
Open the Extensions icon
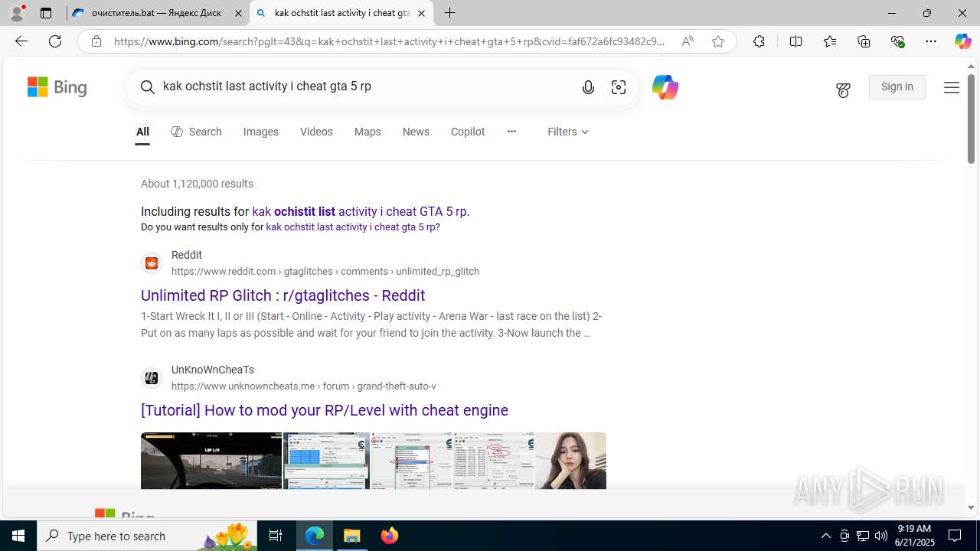pos(759,41)
